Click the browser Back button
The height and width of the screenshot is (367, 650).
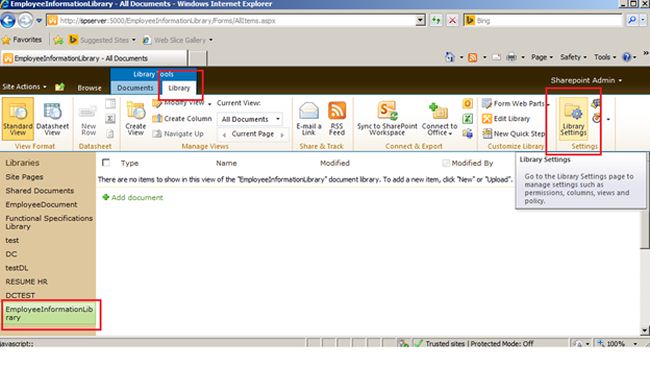click(8, 20)
